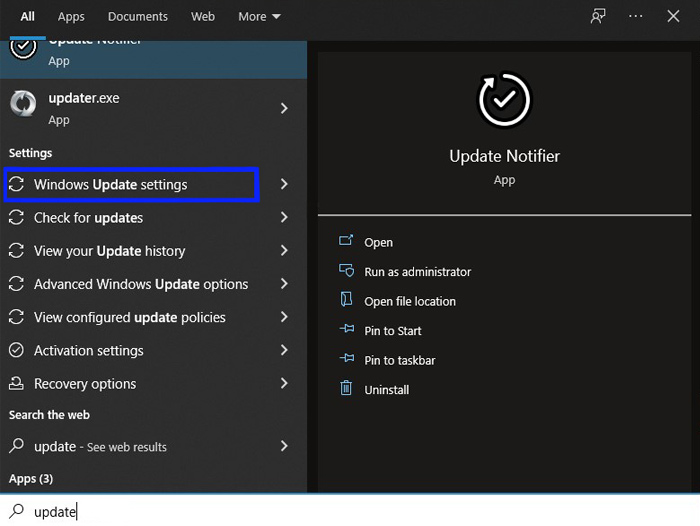The height and width of the screenshot is (526, 700).
Task: Choose Run as administrator
Action: pyautogui.click(x=417, y=272)
